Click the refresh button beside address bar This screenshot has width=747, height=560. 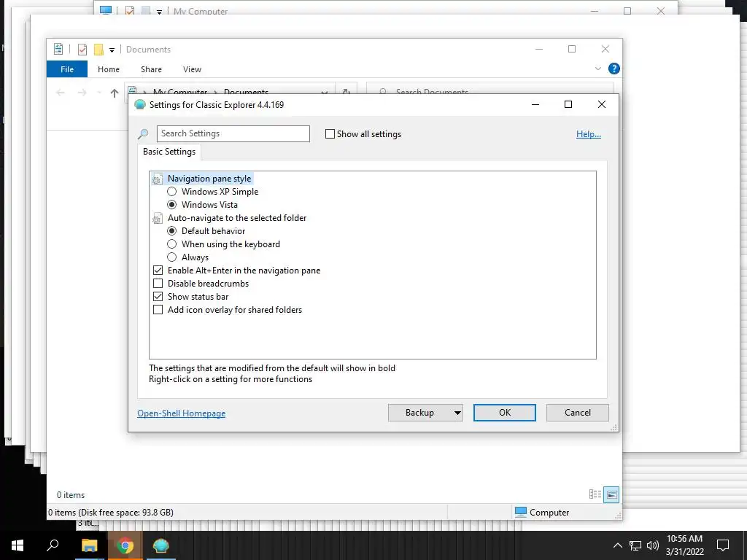tap(347, 93)
